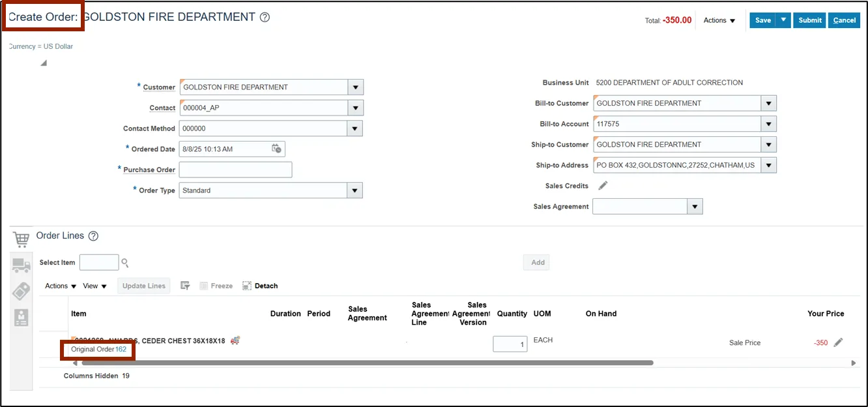Open the View menu in Order Lines
868x407 pixels.
pyautogui.click(x=94, y=286)
